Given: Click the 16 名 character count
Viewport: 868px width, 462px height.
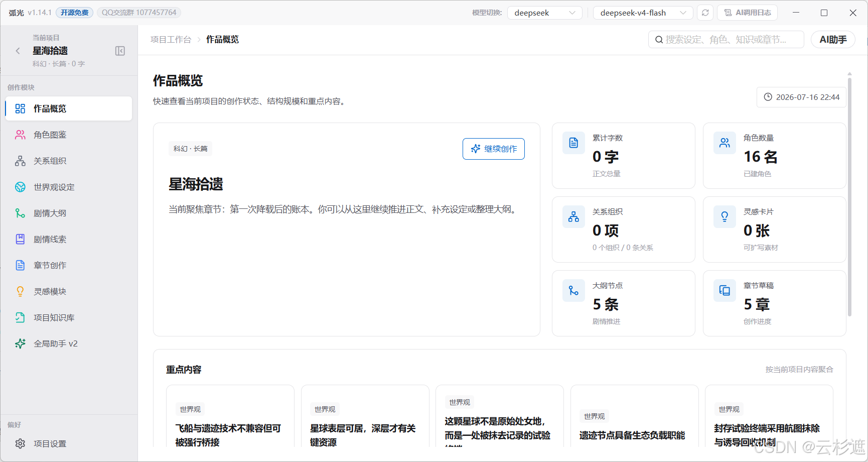Looking at the screenshot, I should click(760, 157).
